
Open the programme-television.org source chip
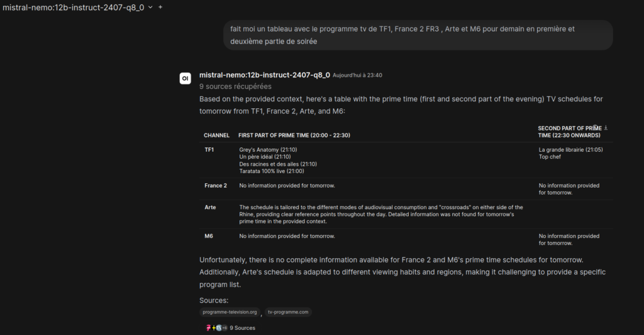[230, 312]
